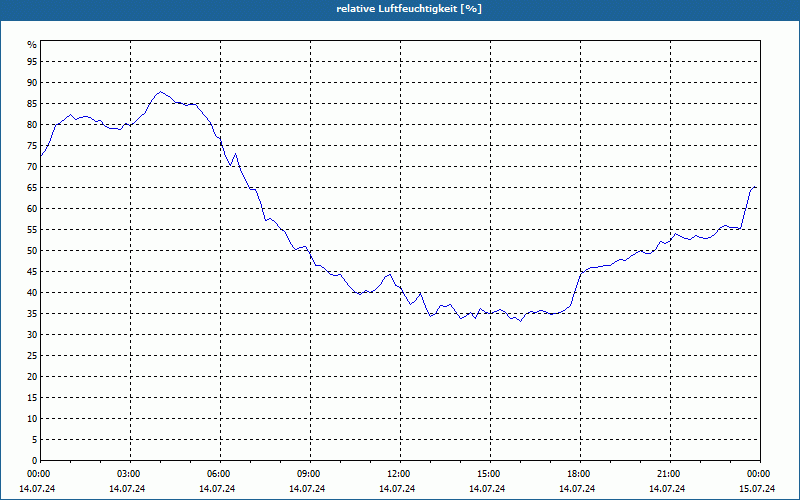Click the '14.07.24' date below 09:00
Image resolution: width=800 pixels, height=500 pixels.
pos(307,489)
